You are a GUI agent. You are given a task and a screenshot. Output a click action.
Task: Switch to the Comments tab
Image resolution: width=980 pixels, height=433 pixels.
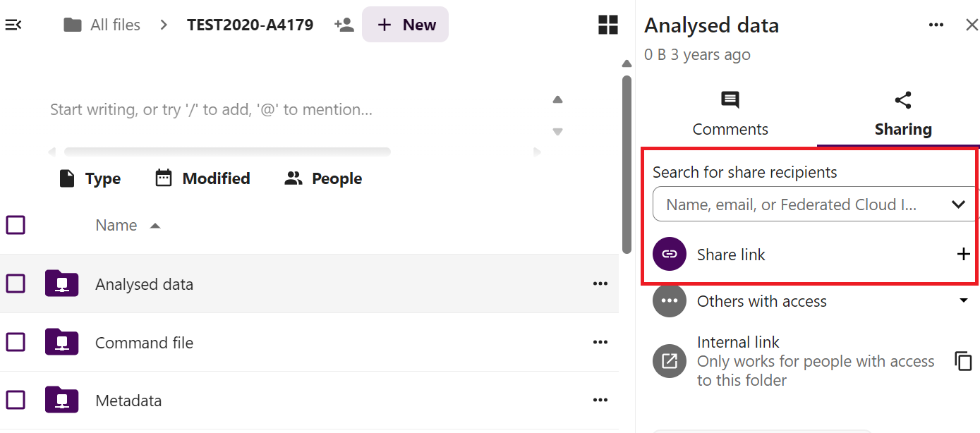tap(730, 113)
